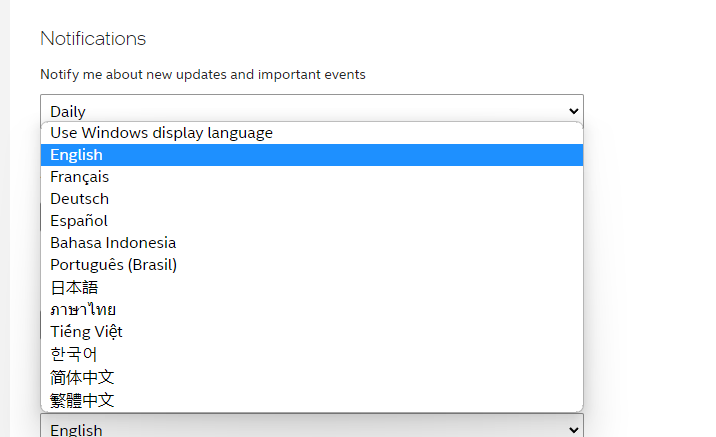Choose Español in the language list

pos(78,221)
